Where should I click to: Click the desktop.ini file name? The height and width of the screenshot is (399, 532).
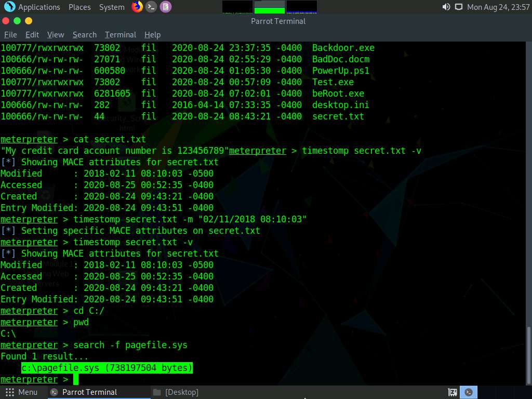[x=341, y=105]
